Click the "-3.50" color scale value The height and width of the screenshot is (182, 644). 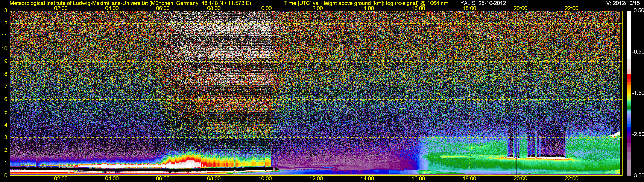638,175
